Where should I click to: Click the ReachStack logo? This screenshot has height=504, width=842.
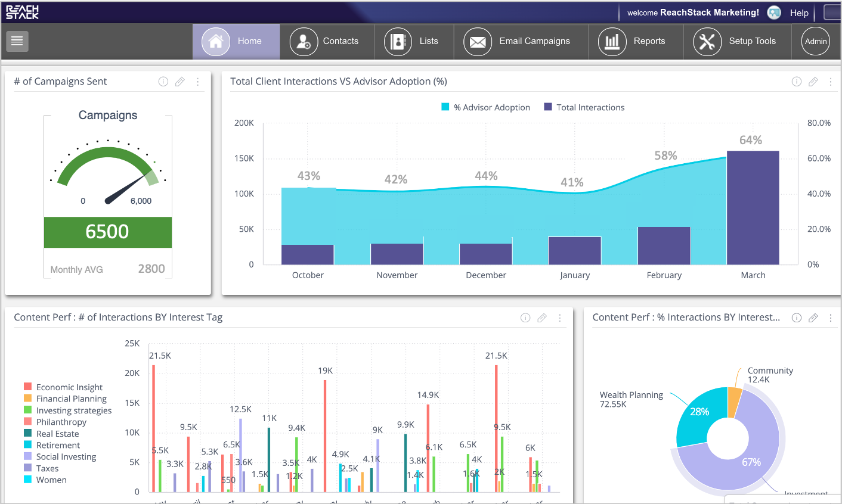pos(23,11)
